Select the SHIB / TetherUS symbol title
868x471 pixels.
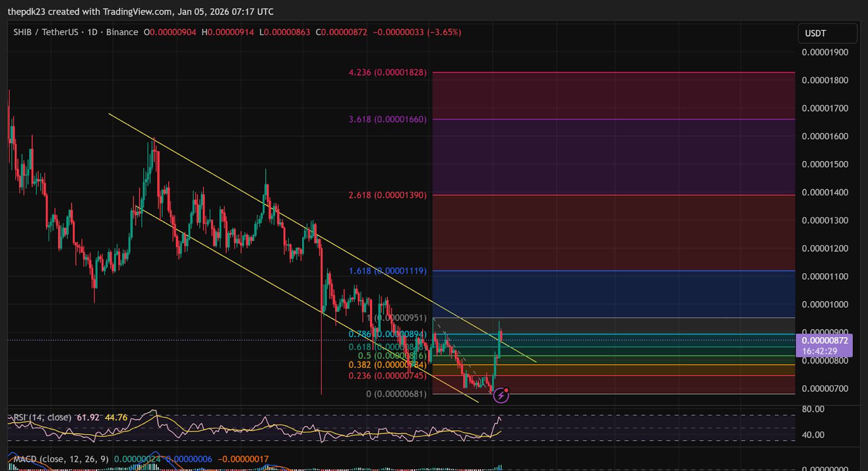[x=46, y=32]
